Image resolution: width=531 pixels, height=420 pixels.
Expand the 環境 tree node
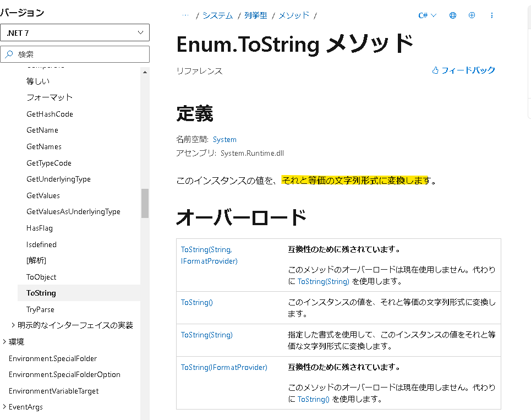point(4,341)
